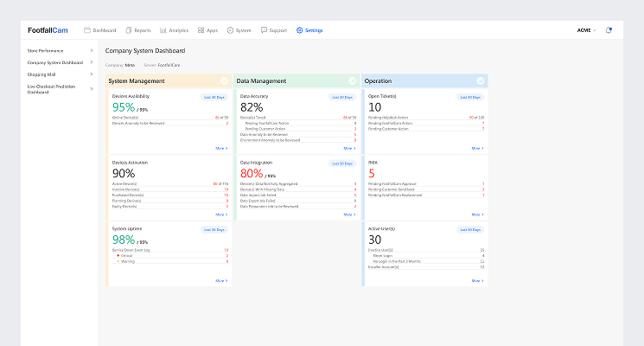Image resolution: width=644 pixels, height=346 pixels.
Task: Click the chart icon in Operation header
Action: click(x=480, y=80)
